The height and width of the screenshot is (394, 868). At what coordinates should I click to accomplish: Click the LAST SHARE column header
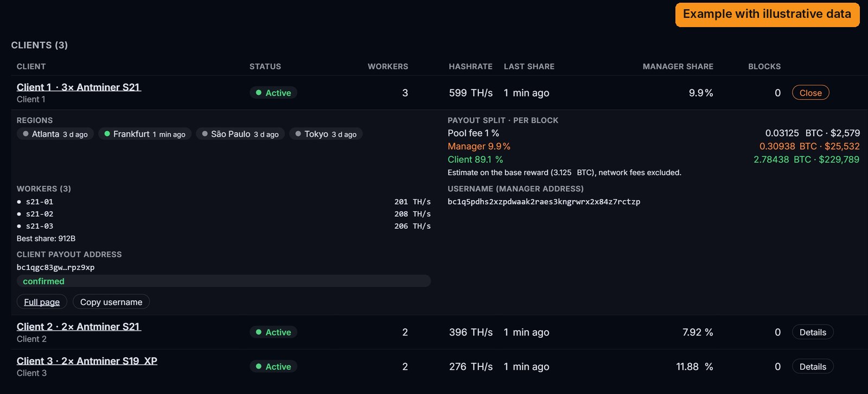529,66
